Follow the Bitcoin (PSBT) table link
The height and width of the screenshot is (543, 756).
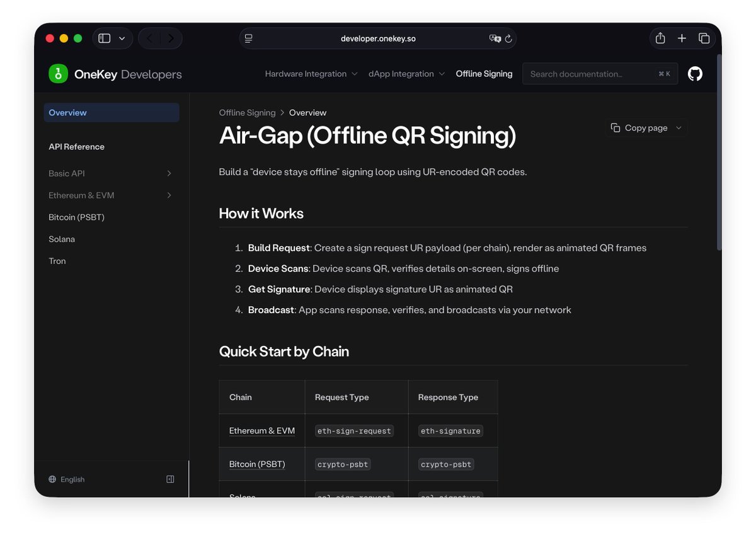[x=257, y=464]
